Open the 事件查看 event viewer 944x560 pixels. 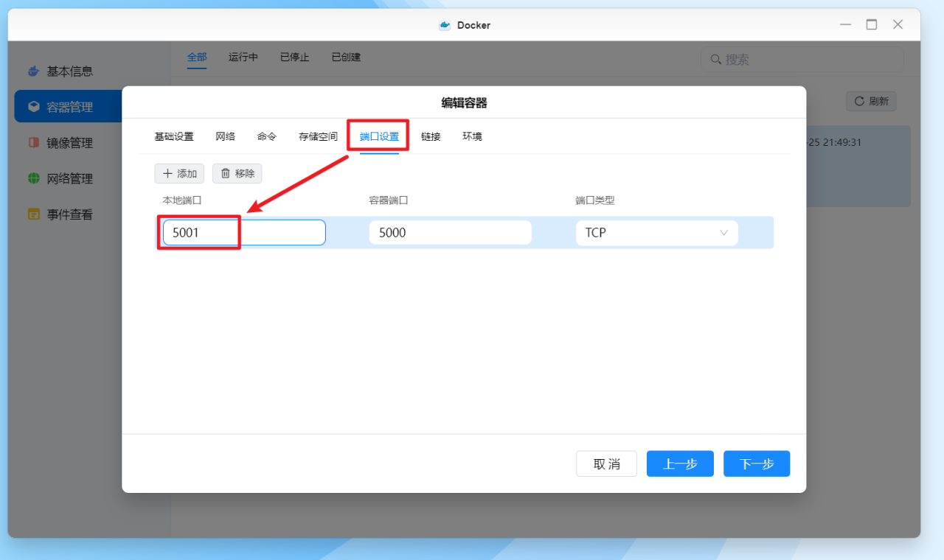[x=72, y=214]
